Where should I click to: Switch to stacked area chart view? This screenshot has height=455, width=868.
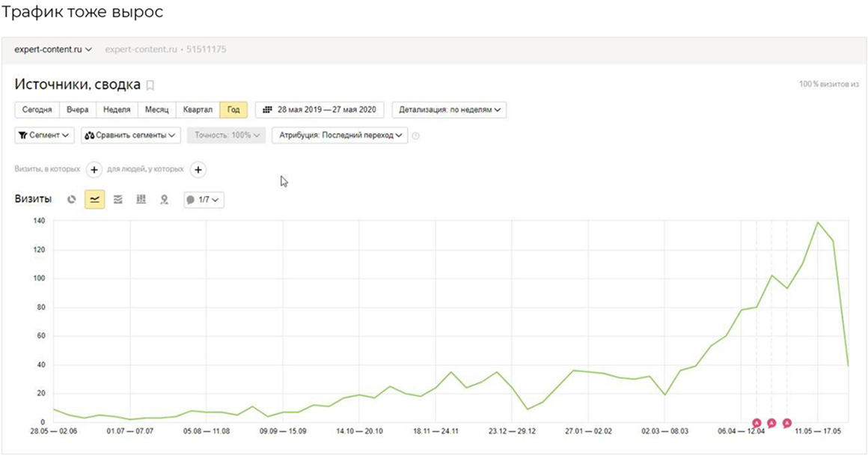117,200
